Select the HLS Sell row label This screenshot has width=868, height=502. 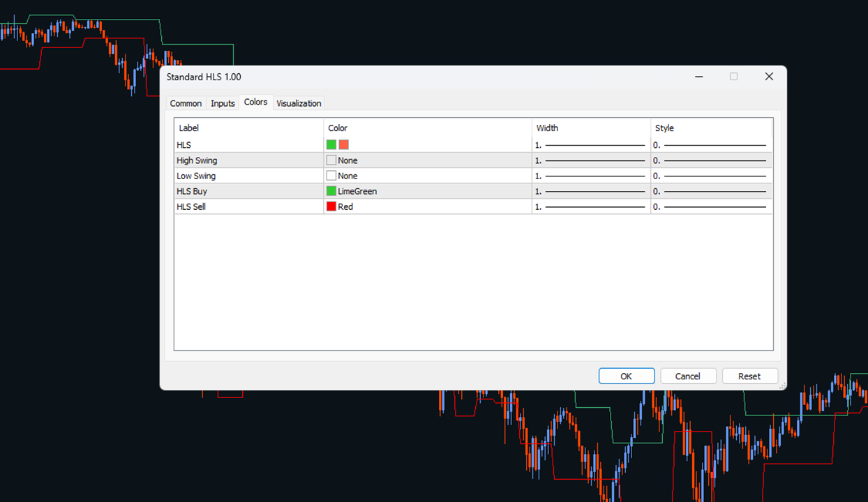click(192, 206)
